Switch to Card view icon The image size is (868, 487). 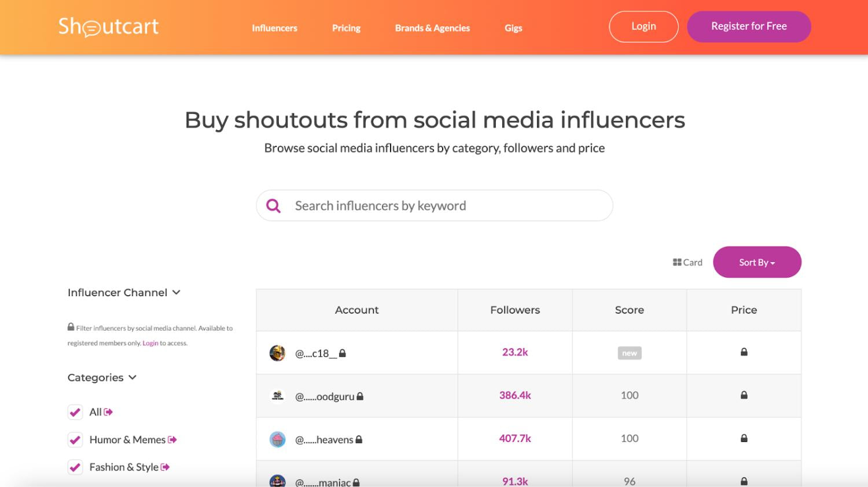click(677, 263)
